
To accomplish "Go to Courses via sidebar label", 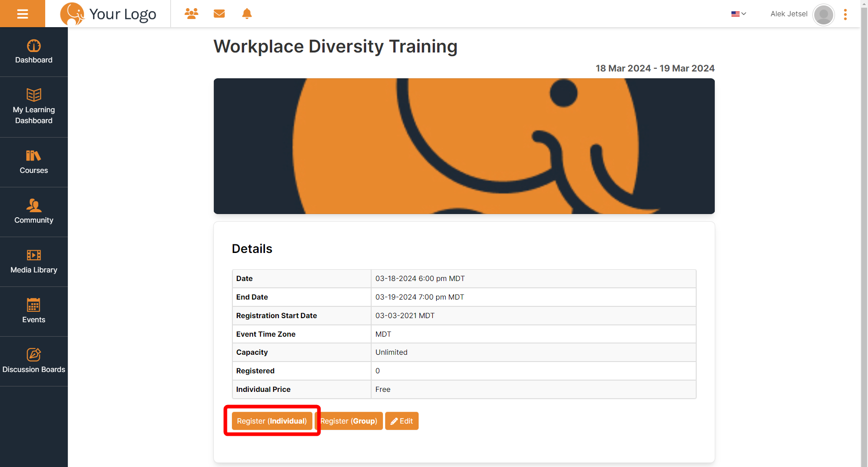I will 34,170.
